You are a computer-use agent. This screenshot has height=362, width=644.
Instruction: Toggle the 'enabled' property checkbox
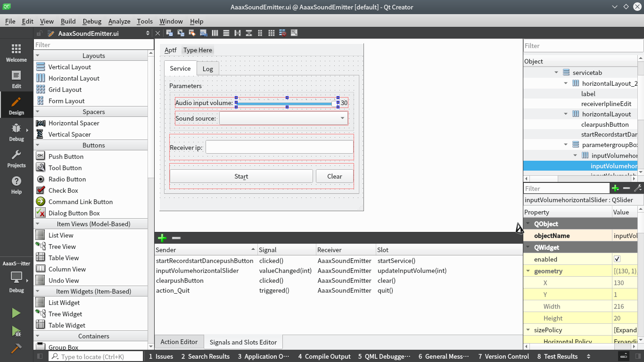[x=617, y=259]
